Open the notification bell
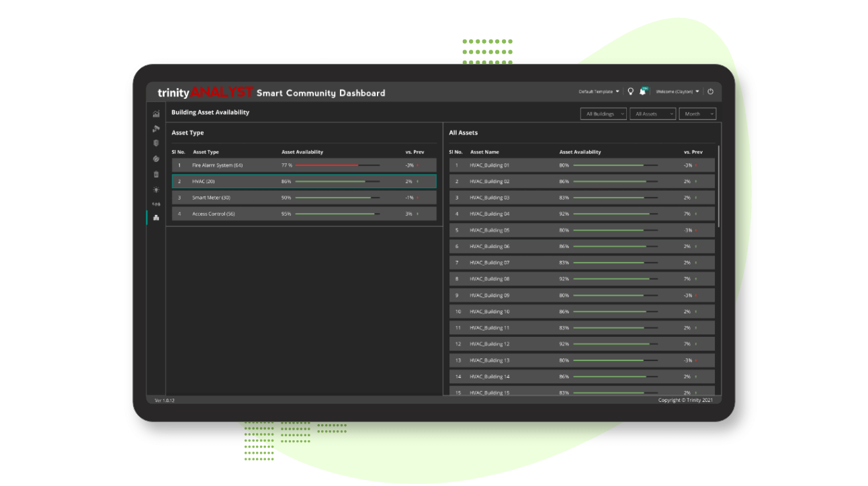Screen dimensions: 868x486 point(642,91)
